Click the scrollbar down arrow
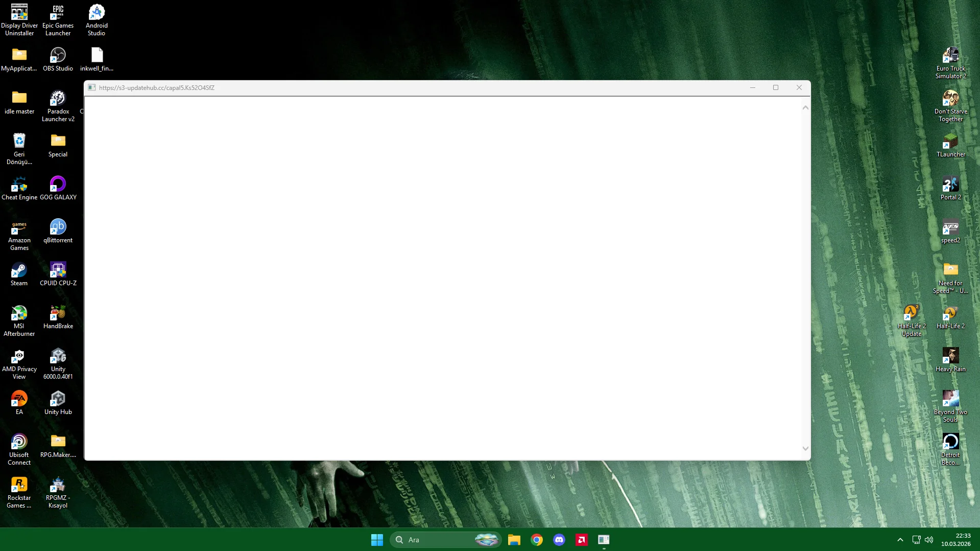Image resolution: width=980 pixels, height=551 pixels. 805,449
